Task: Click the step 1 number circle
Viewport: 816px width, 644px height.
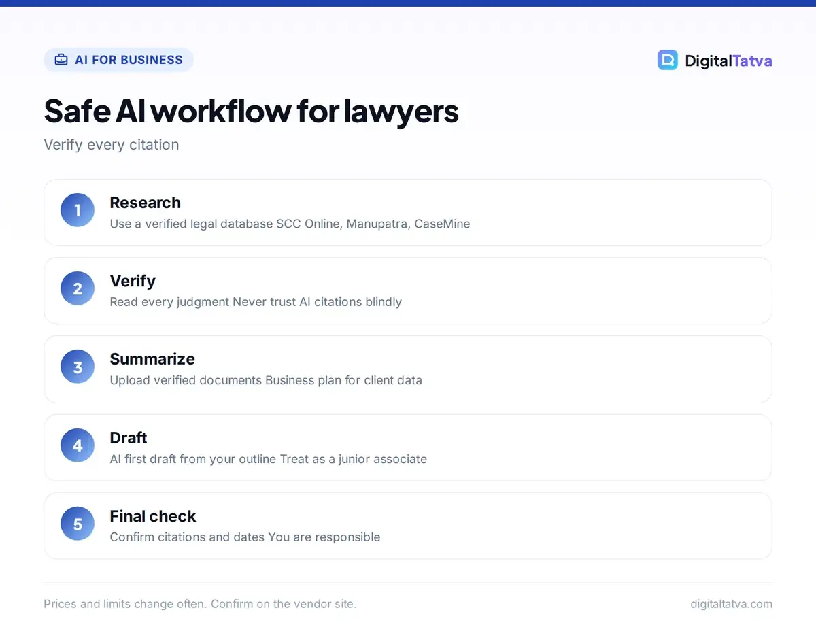Action: [x=78, y=210]
